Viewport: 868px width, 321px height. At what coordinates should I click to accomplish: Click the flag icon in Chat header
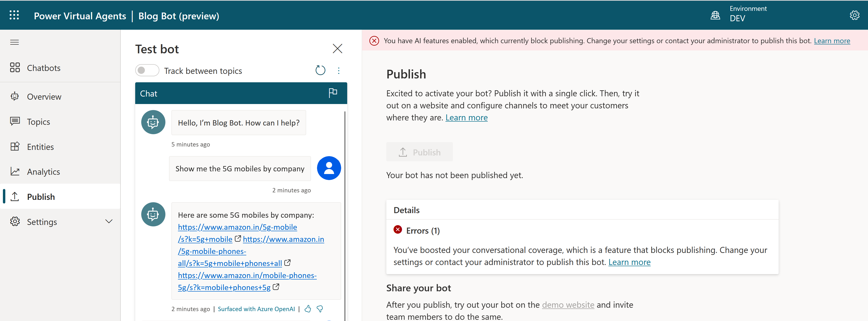click(x=332, y=93)
